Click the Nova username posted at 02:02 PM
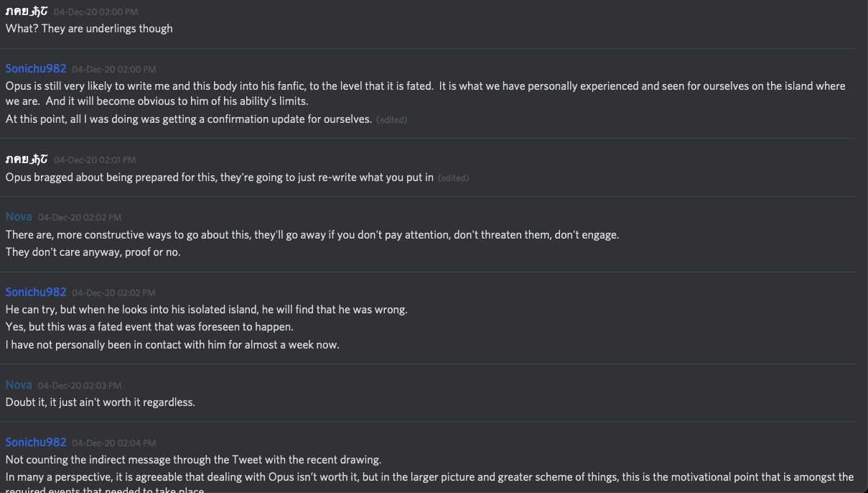 click(x=19, y=217)
